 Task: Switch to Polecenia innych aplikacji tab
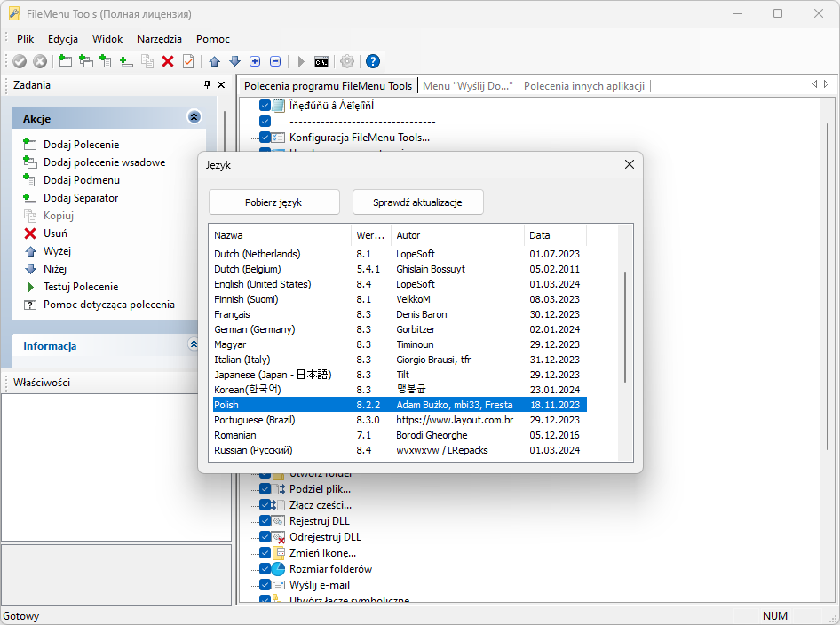coord(584,86)
